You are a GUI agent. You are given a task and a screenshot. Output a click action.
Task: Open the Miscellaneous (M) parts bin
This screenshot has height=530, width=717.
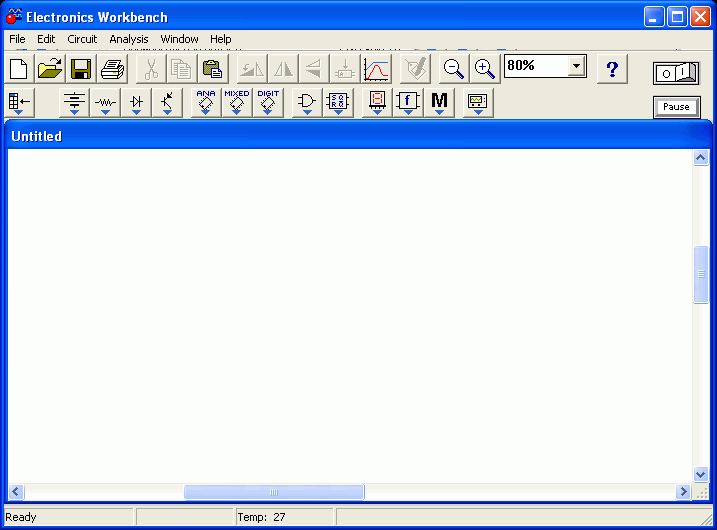point(439,103)
